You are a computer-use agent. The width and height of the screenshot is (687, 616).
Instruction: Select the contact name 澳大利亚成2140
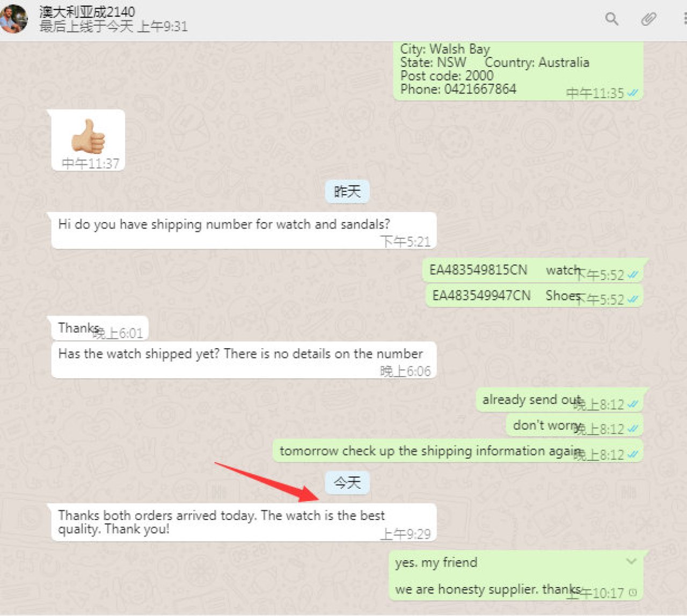(87, 12)
